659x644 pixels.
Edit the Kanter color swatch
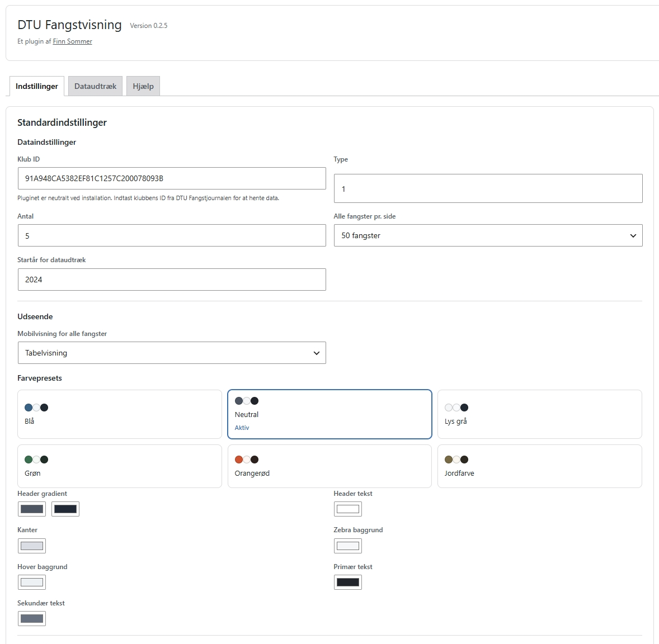(x=32, y=546)
